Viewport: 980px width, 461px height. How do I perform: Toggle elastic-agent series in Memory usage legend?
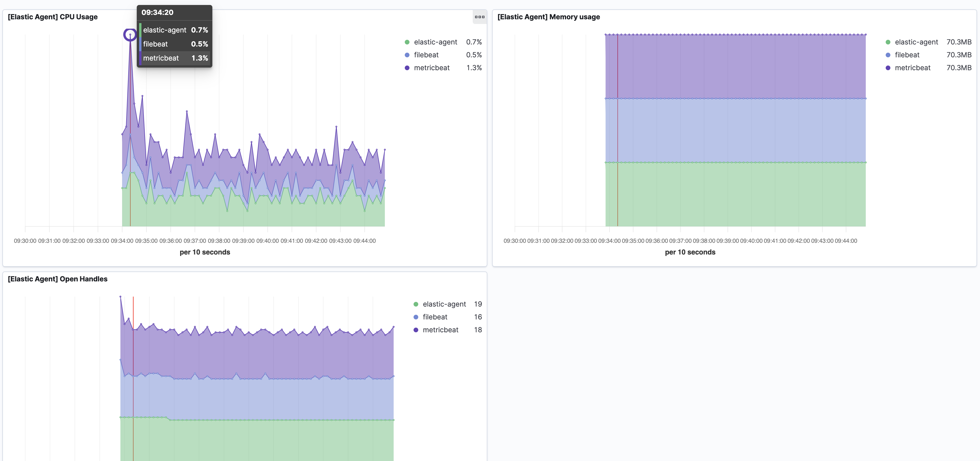[x=916, y=42]
